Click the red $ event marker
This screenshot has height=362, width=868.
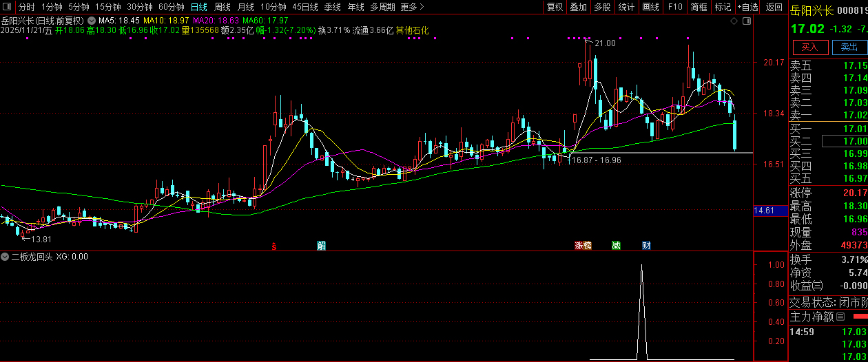pyautogui.click(x=274, y=246)
